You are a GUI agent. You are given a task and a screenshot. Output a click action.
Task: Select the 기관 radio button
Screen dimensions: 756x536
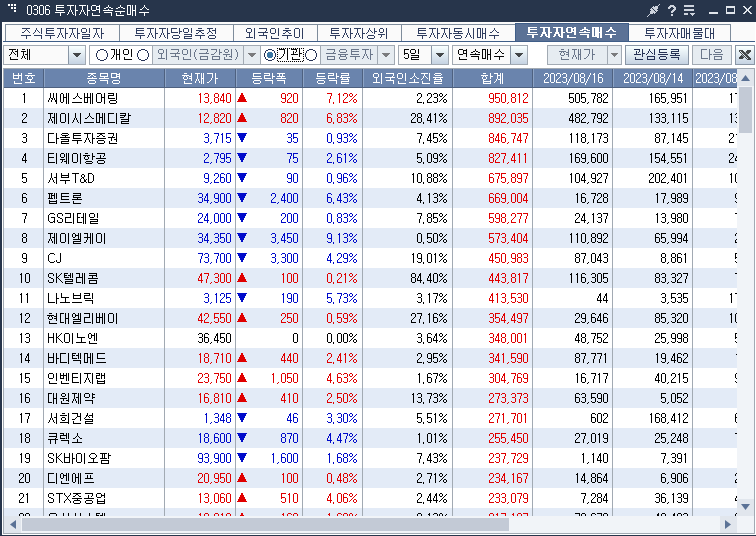click(x=270, y=55)
